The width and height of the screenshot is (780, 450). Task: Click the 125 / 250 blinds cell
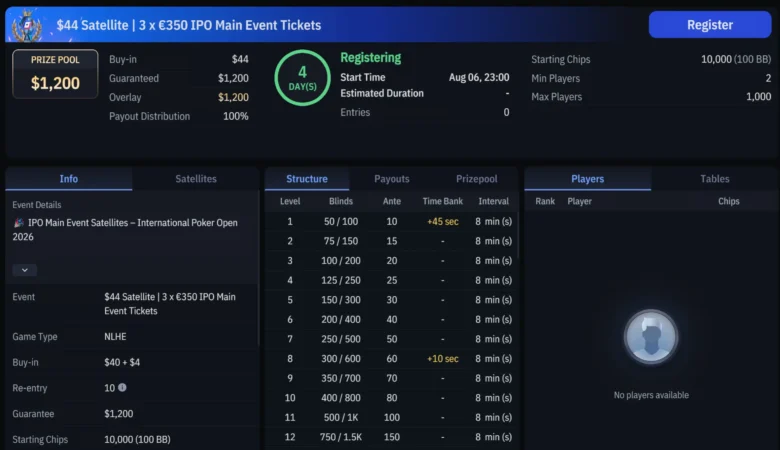[341, 280]
